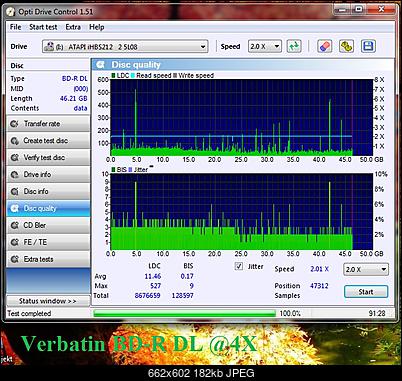Open the Help menu
This screenshot has height=381, width=402.
point(97,27)
